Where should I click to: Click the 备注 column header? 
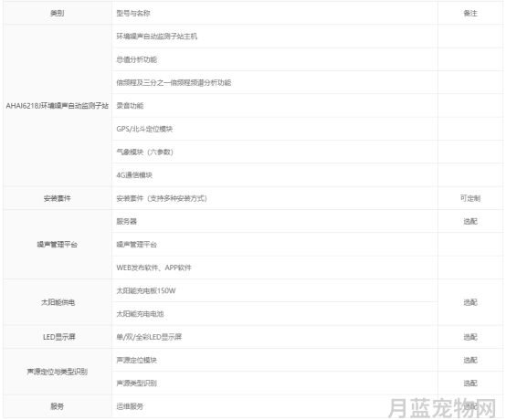[x=470, y=13]
